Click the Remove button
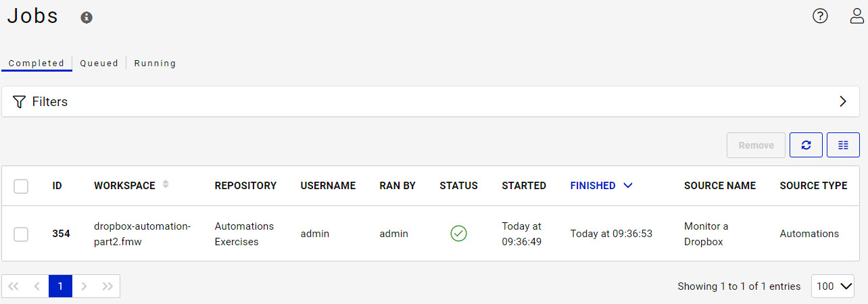 tap(756, 145)
